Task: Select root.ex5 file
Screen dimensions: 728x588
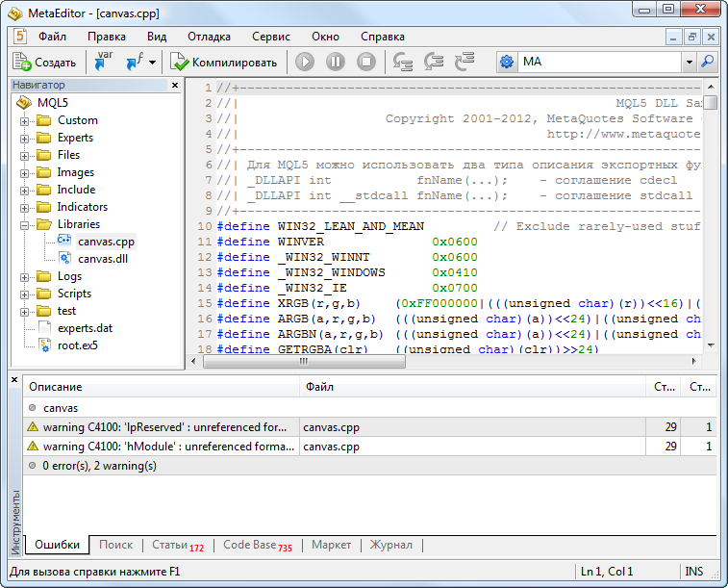Action: [x=78, y=345]
